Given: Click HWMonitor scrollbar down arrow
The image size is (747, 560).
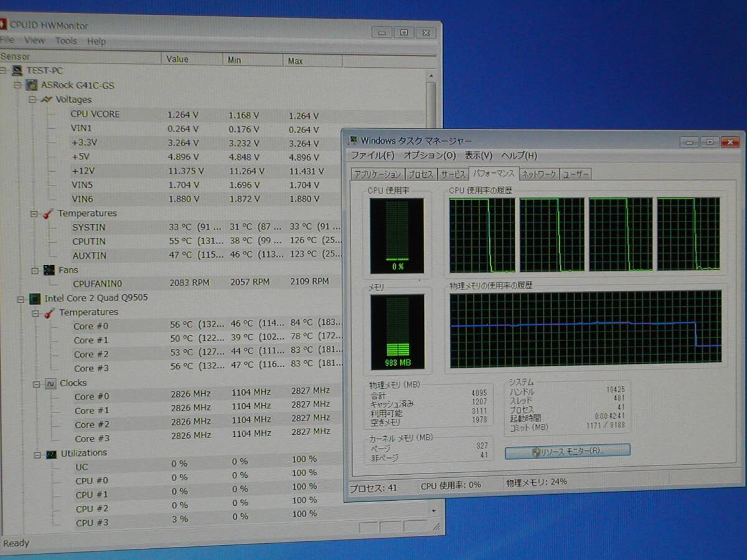Looking at the screenshot, I should (434, 510).
